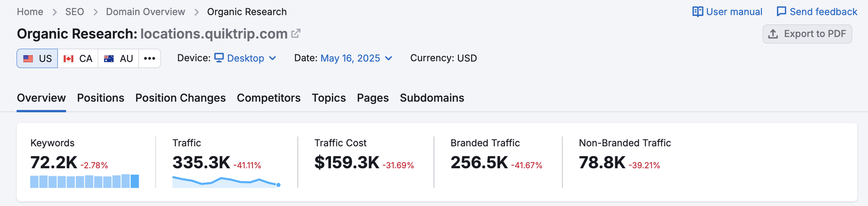868x206 pixels.
Task: Open the May 16, 2025 date picker
Action: point(356,58)
